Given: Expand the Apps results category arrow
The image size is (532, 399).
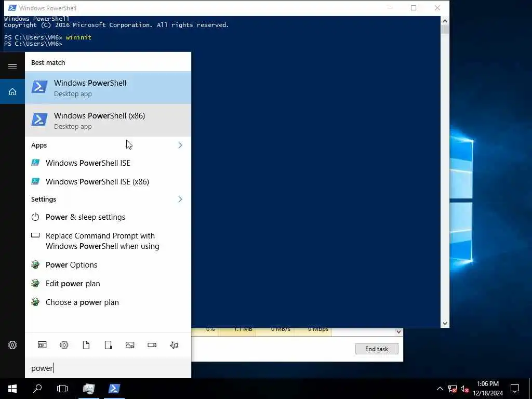Looking at the screenshot, I should pyautogui.click(x=180, y=145).
